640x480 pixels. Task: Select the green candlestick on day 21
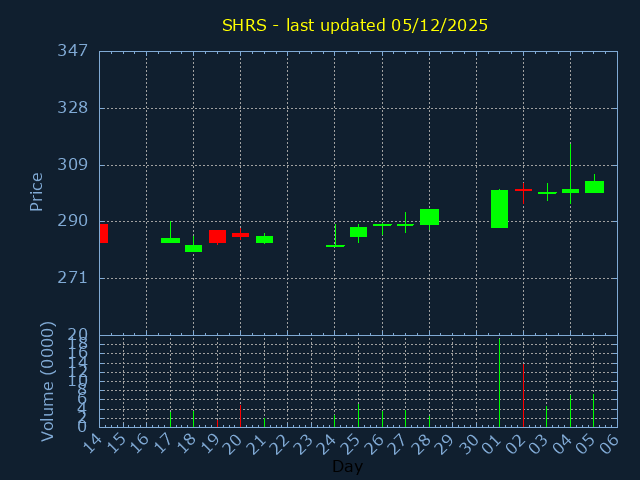pyautogui.click(x=264, y=239)
